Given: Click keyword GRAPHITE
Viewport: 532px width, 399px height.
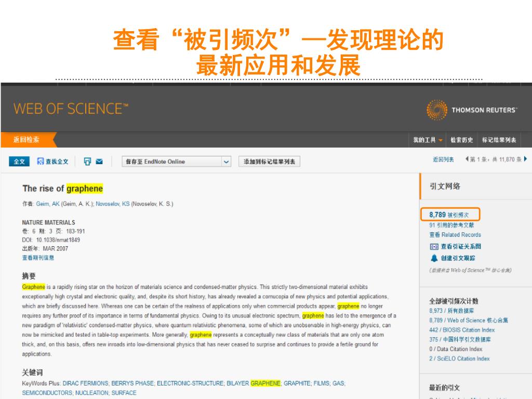Looking at the screenshot, I should (x=297, y=383).
